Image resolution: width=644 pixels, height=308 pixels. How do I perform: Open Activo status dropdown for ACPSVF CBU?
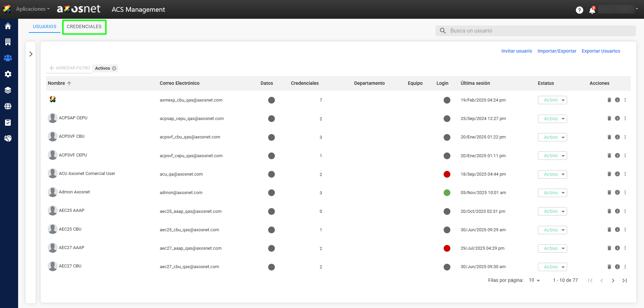552,137
